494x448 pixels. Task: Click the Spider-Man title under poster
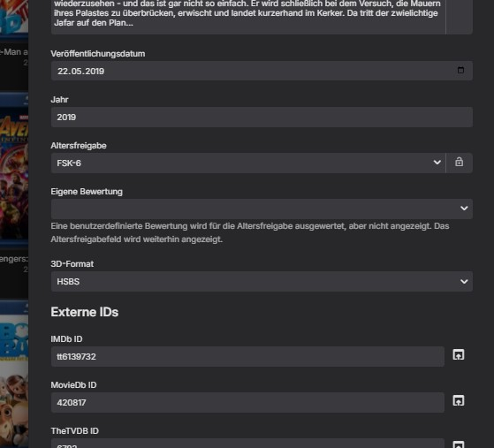(14, 52)
